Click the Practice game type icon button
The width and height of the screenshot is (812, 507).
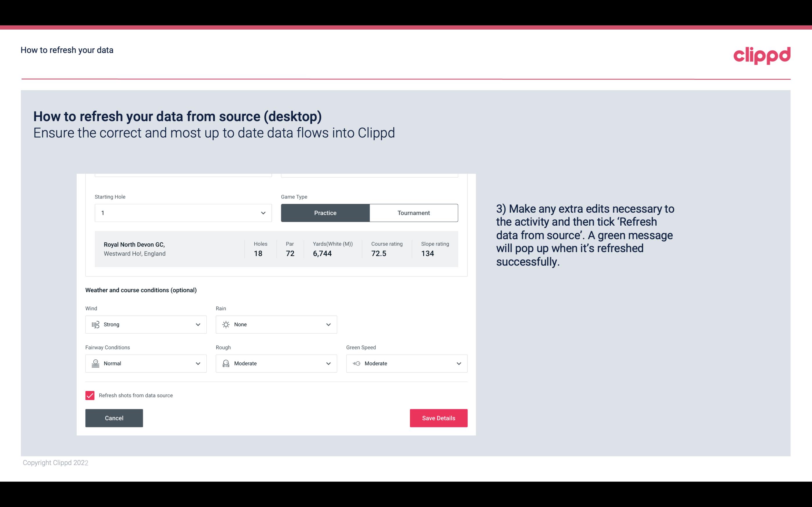pyautogui.click(x=325, y=213)
